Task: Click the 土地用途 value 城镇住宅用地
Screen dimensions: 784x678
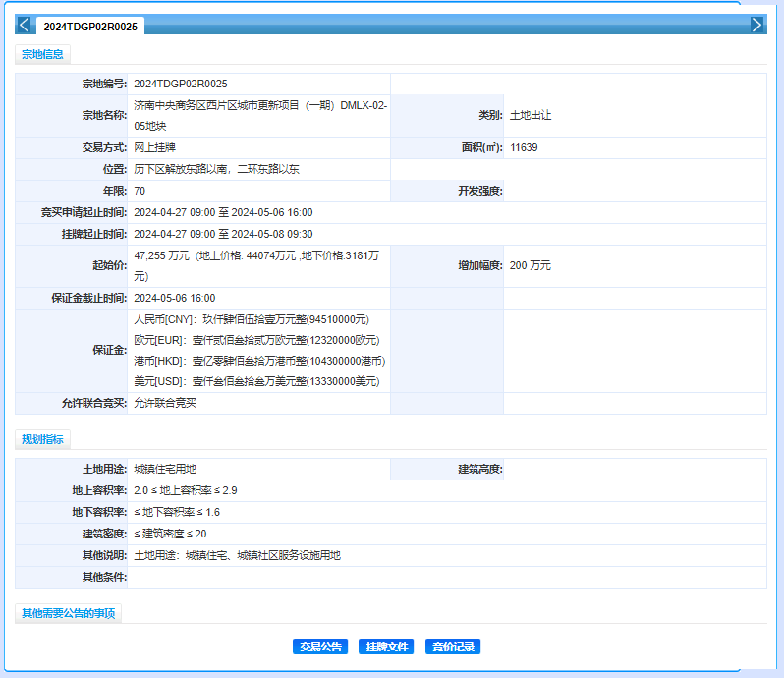Action: click(x=165, y=470)
